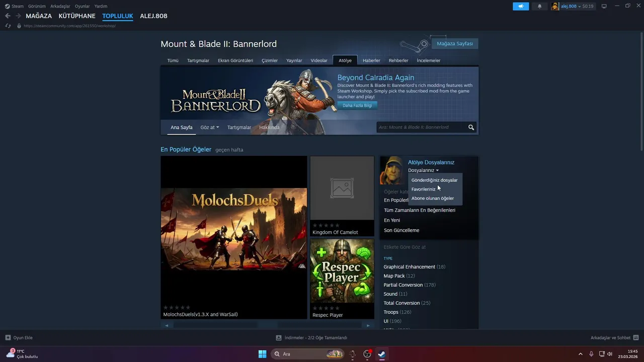Open the Kingdom Of Camelot item
Viewport: 644px width, 362px height.
click(342, 196)
